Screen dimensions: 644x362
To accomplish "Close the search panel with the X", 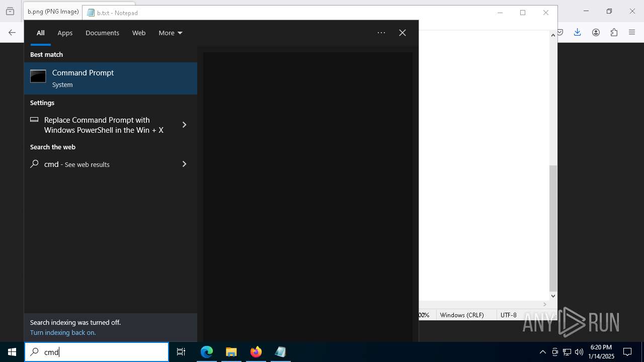I will point(403,33).
